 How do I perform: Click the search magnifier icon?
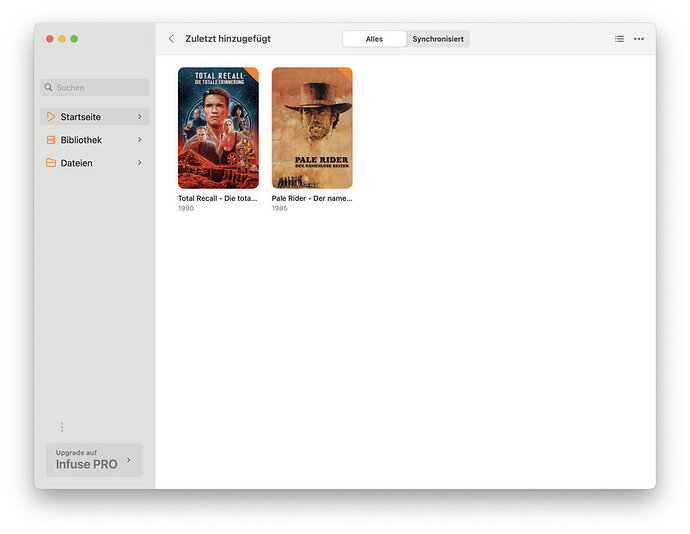pyautogui.click(x=48, y=87)
